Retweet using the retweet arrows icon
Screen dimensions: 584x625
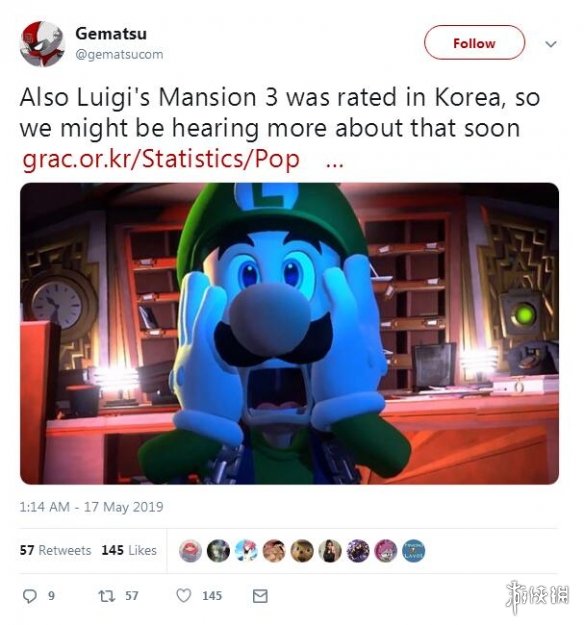107,596
